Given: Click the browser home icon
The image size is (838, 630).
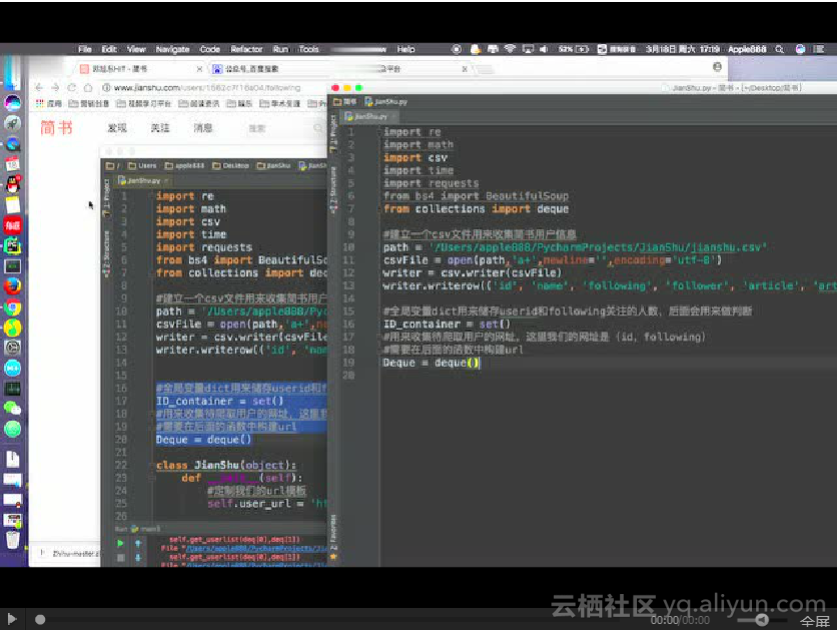Looking at the screenshot, I should (x=88, y=87).
